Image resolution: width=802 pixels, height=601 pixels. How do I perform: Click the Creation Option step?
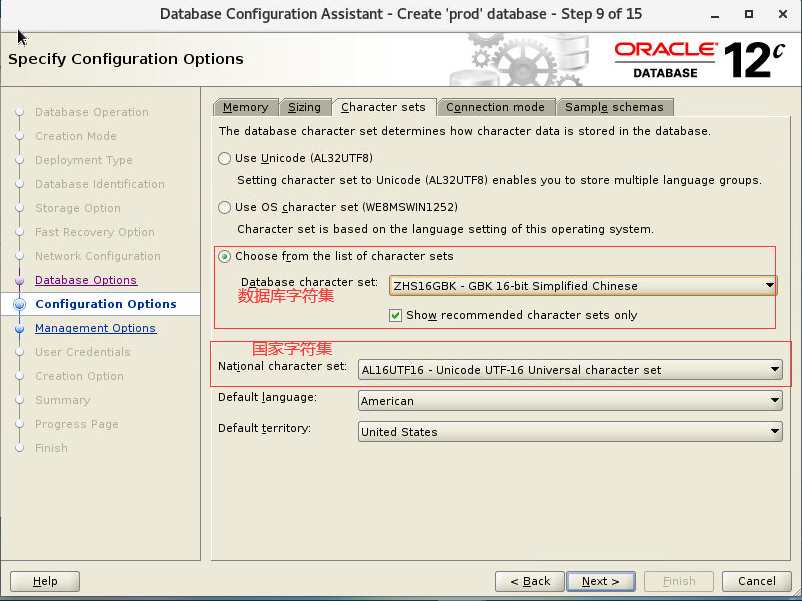[79, 376]
